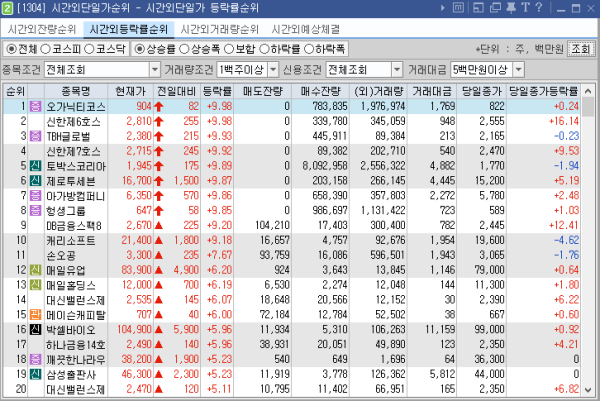Click the font size T icon
Viewport: 600px width, 401px height.
coord(525,8)
